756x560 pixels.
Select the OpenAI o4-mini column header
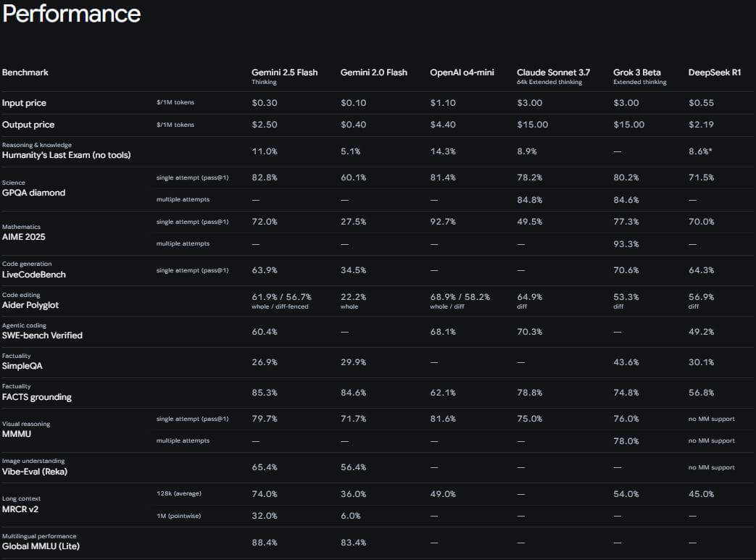pos(462,72)
